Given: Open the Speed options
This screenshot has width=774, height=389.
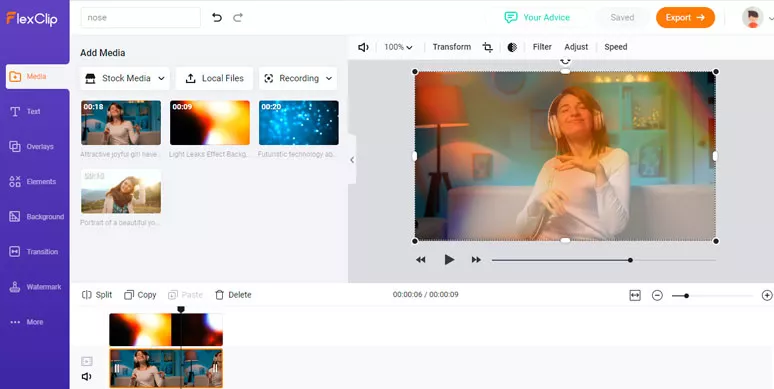Looking at the screenshot, I should [616, 47].
